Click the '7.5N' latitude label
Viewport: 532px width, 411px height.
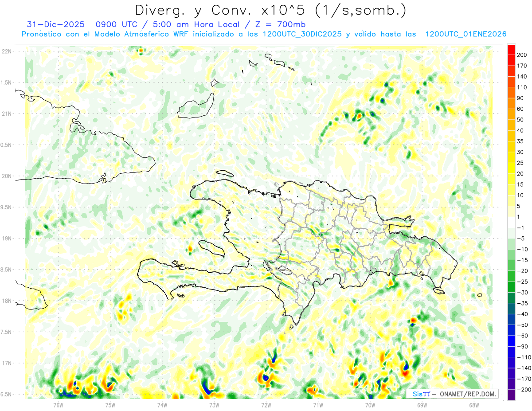tap(6, 332)
